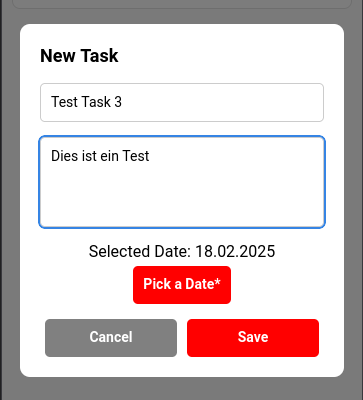Viewport: 363px width, 400px height.
Task: Place cursor after 'Dies ist ein Test' text
Action: tap(150, 156)
